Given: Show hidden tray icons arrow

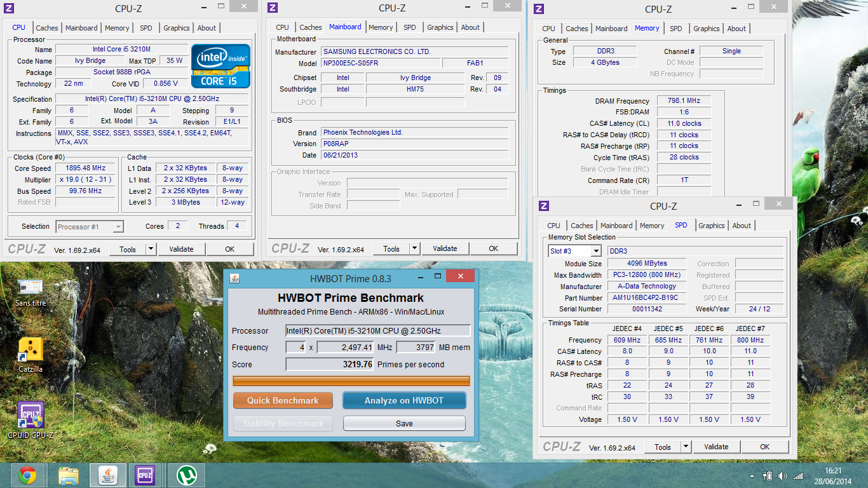Looking at the screenshot, I should 754,476.
